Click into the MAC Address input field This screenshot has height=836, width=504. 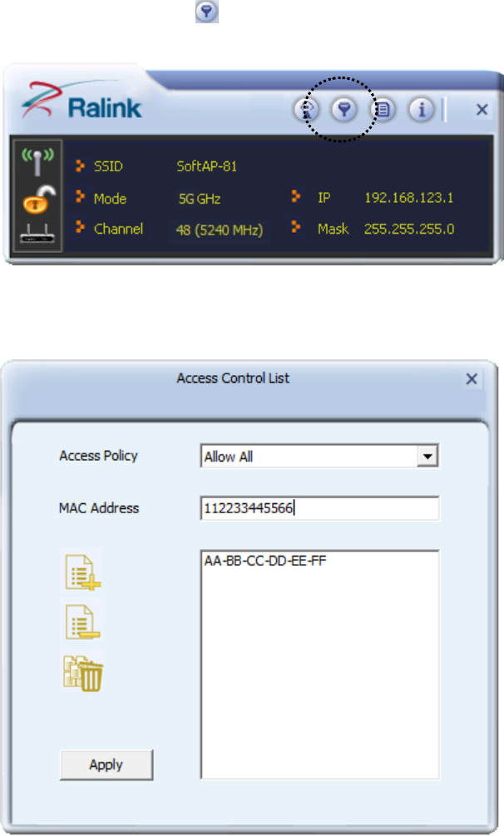(x=319, y=508)
